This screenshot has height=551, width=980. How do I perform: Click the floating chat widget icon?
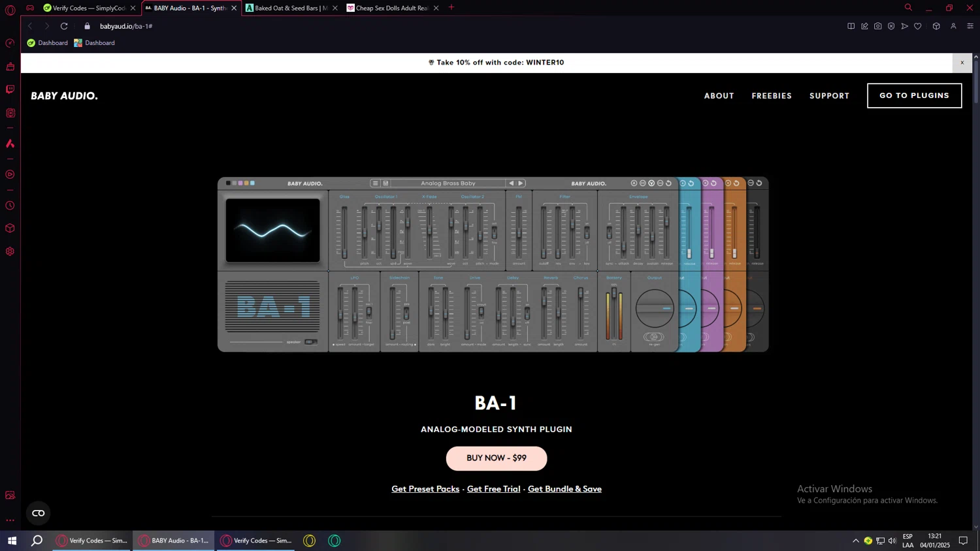(39, 513)
